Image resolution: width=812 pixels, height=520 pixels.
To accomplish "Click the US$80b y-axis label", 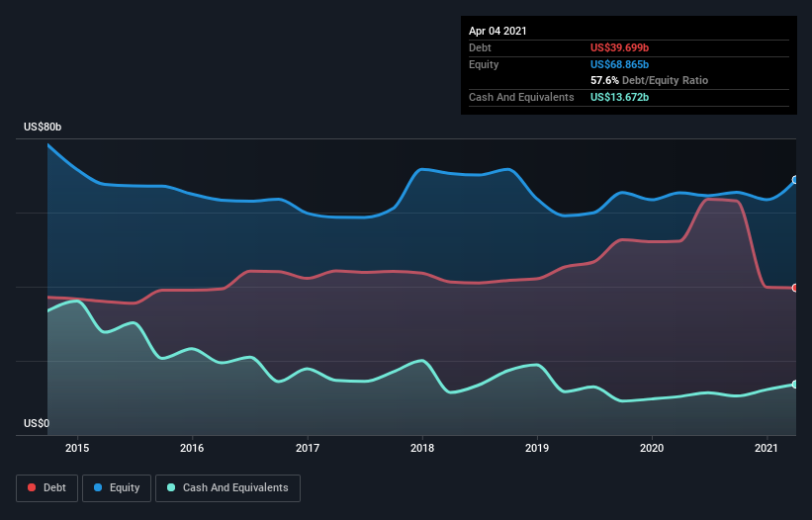I will tap(43, 127).
